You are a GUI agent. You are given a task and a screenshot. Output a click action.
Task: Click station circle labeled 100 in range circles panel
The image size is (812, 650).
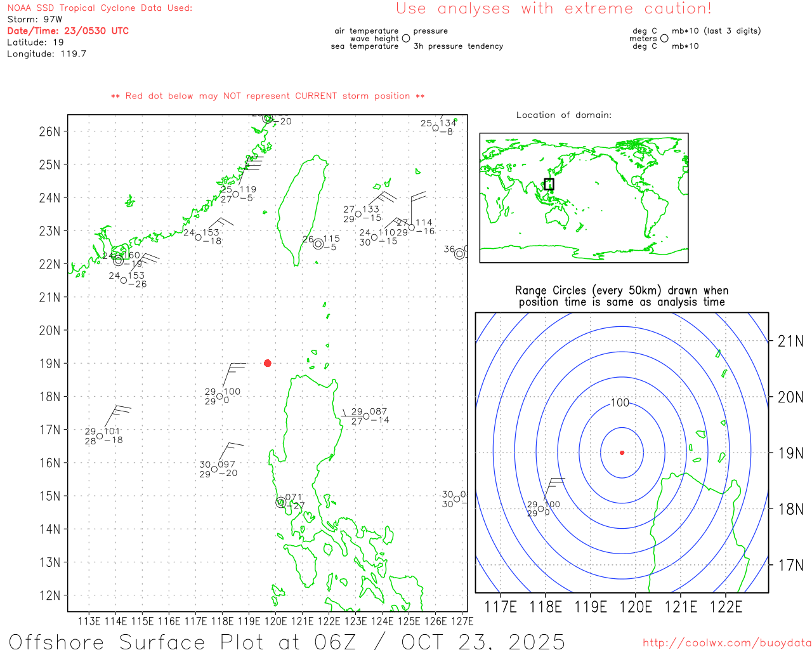pos(540,508)
